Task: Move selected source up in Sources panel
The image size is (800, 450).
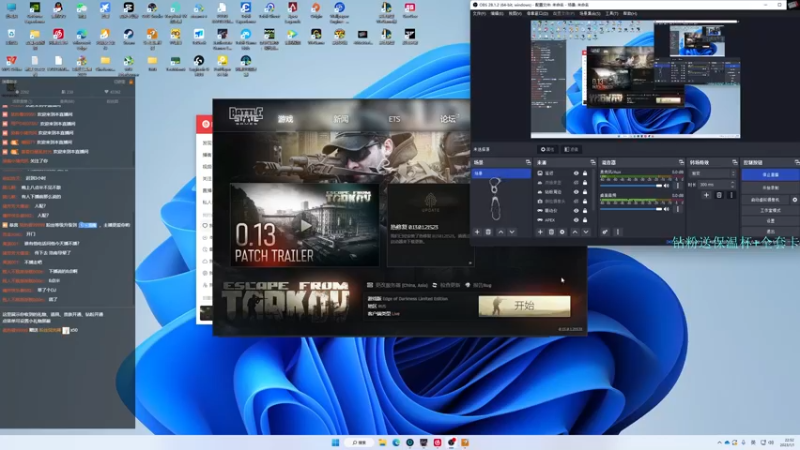Action: click(x=575, y=232)
